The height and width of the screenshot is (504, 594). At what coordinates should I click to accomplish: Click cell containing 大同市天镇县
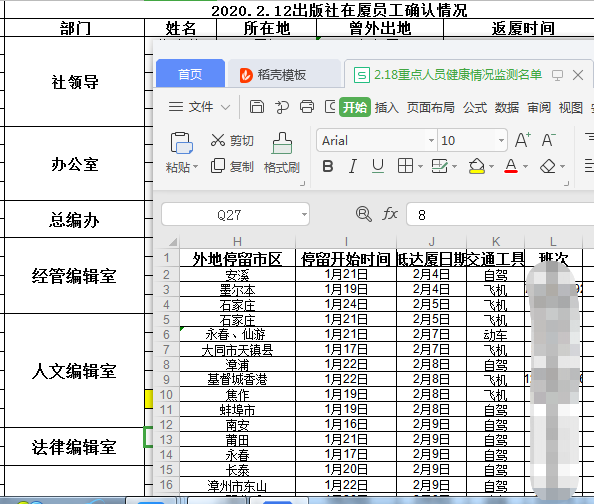(237, 350)
